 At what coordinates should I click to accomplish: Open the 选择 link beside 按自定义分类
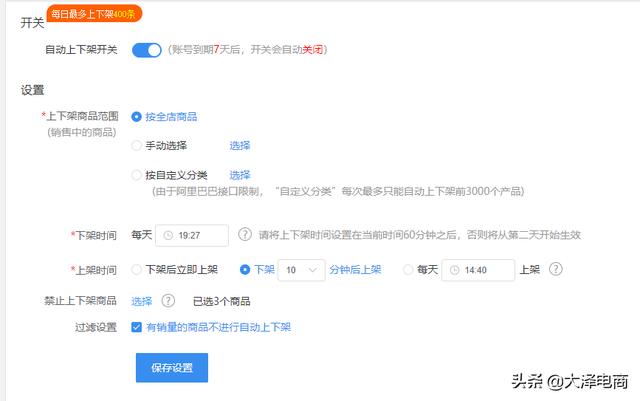point(240,175)
